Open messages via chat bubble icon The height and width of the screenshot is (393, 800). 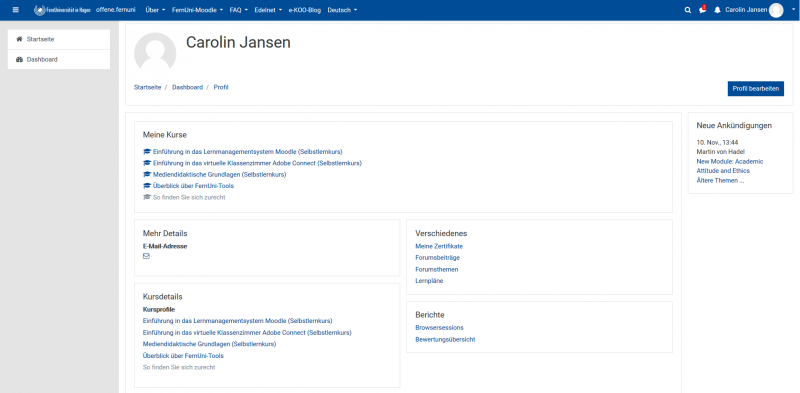tap(703, 10)
